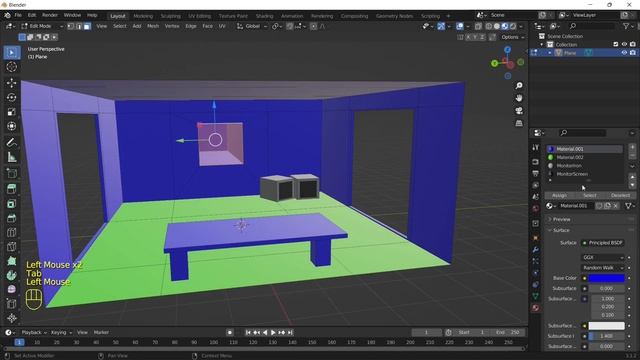This screenshot has width=640, height=360.
Task: Select the Annotate tool
Action: click(11, 142)
